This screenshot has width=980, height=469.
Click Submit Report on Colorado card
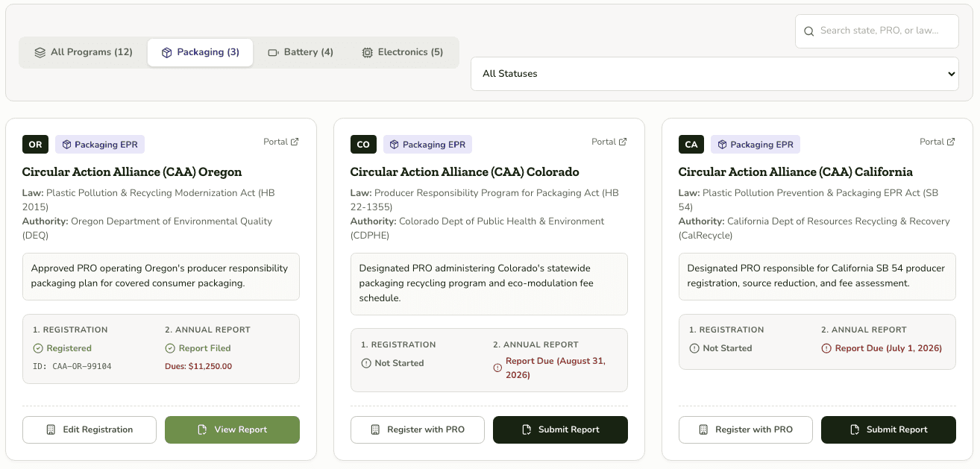[560, 429]
